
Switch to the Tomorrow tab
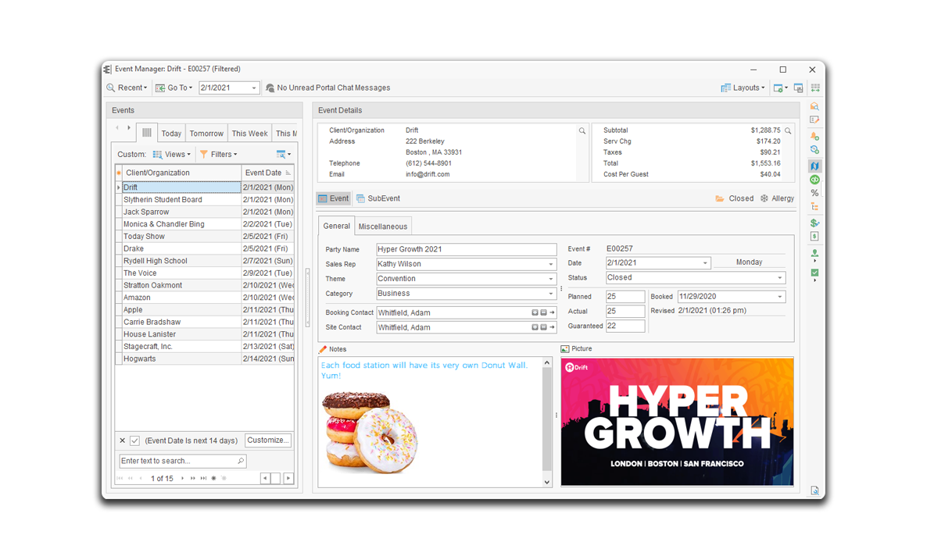[x=206, y=134]
